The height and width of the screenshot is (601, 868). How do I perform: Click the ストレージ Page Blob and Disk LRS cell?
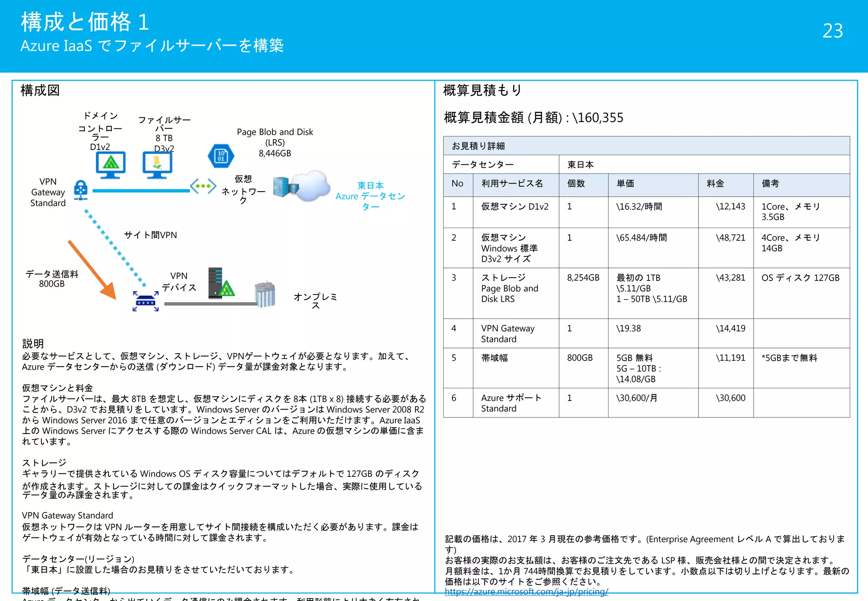click(x=516, y=293)
